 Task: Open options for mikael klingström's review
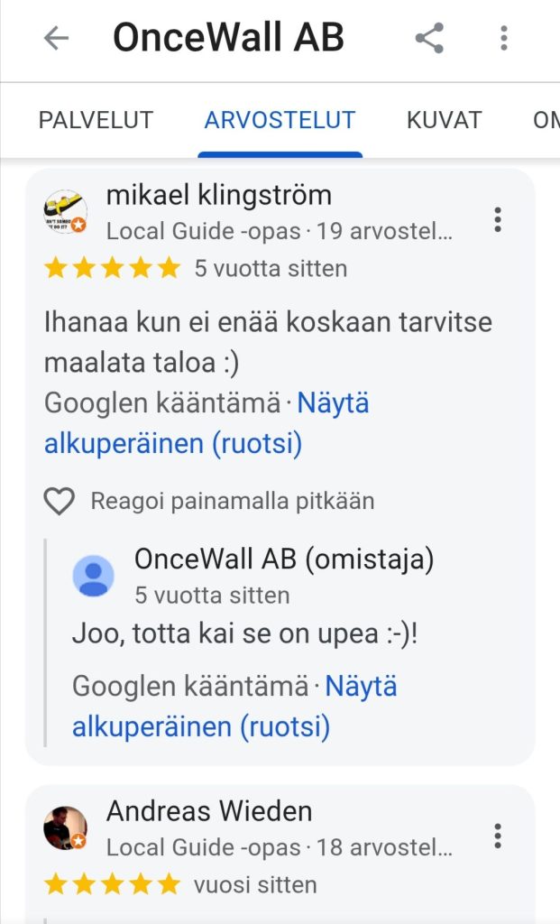497,219
